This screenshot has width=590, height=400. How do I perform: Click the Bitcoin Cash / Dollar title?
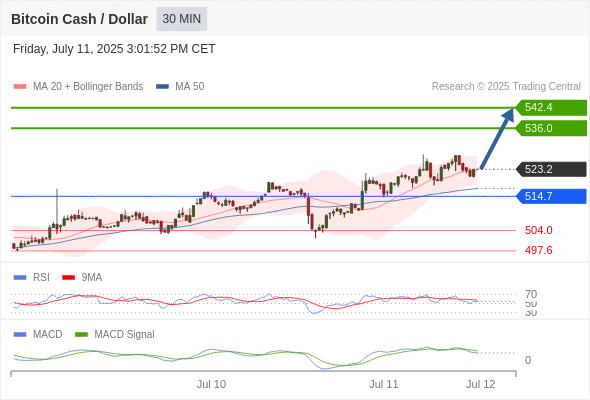[x=79, y=19]
